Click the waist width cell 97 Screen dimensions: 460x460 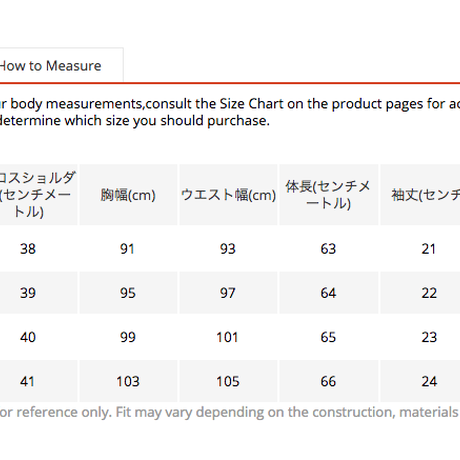(x=228, y=293)
